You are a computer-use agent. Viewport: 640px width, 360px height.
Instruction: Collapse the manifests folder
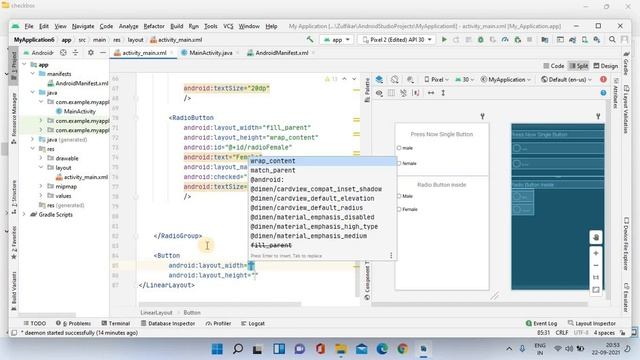[x=33, y=74]
